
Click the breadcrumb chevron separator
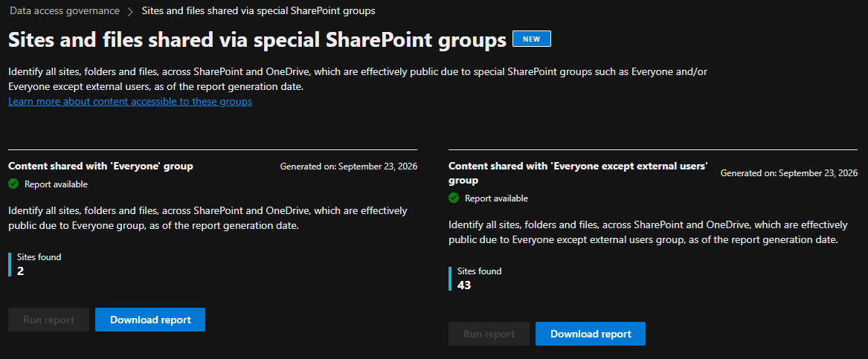pyautogui.click(x=131, y=11)
